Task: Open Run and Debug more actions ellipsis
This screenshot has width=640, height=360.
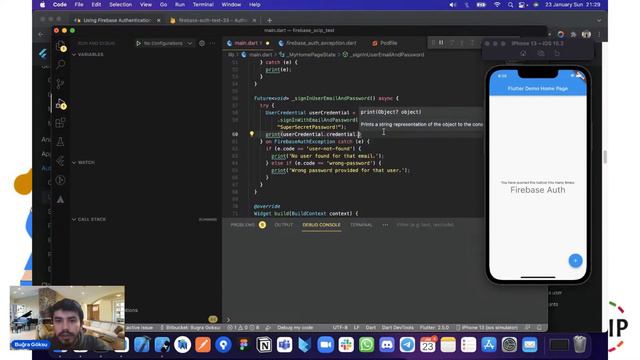Action: pos(212,43)
